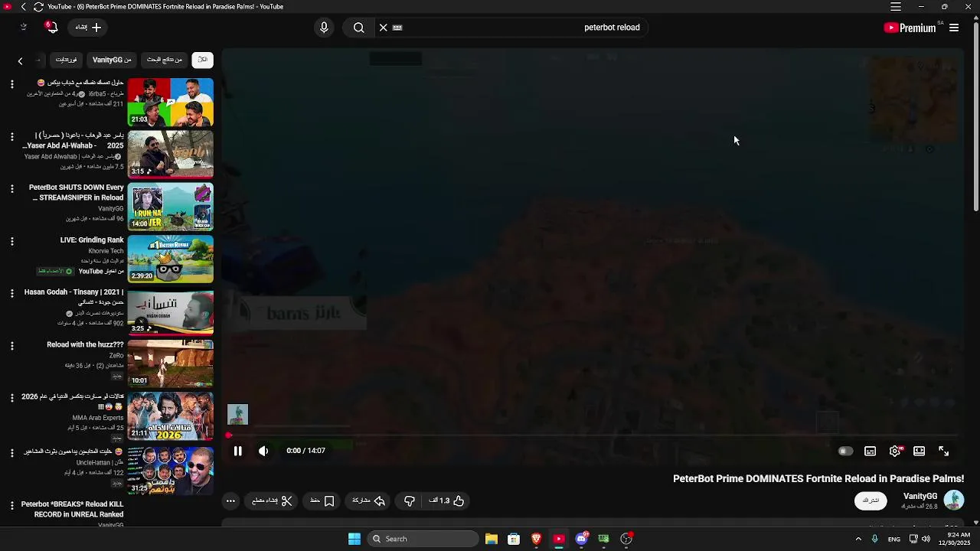This screenshot has width=980, height=551.
Task: Open options menu for Yaser Abd Al-Wahab video
Action: click(x=11, y=136)
